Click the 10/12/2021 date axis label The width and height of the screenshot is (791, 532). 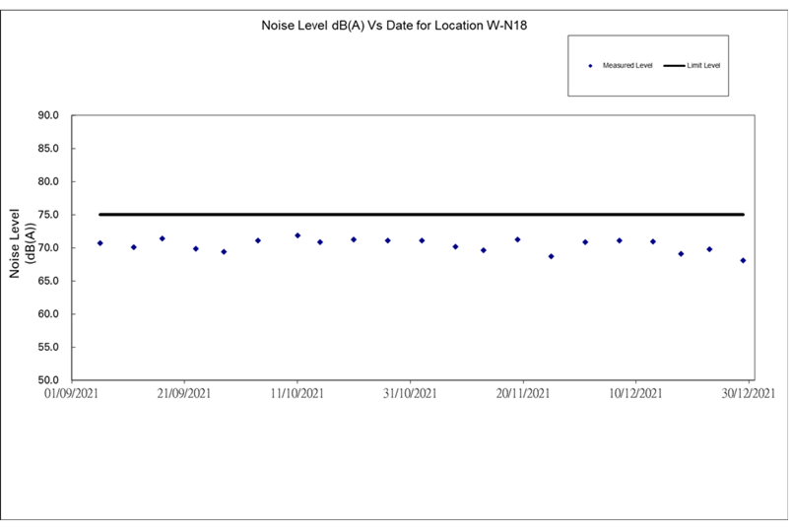[635, 394]
